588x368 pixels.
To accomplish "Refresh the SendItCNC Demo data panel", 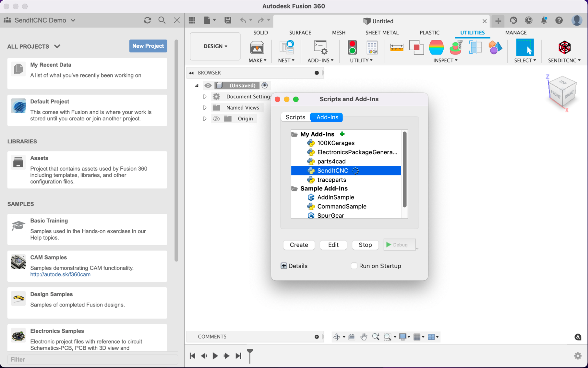I will point(147,20).
